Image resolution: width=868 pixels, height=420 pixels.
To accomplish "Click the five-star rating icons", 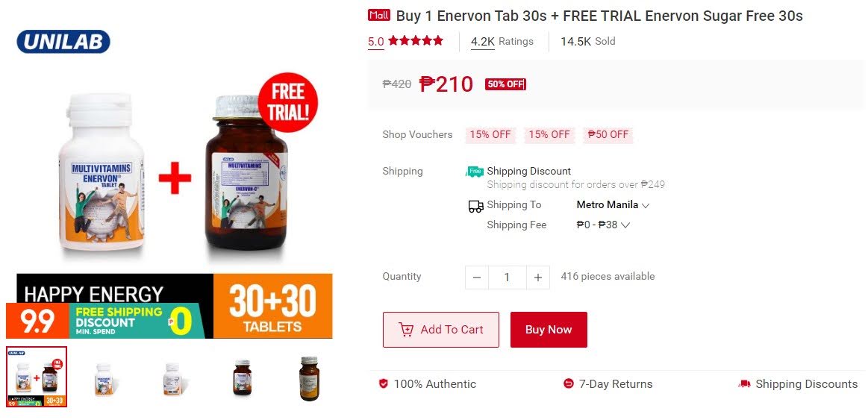I will click(x=416, y=40).
